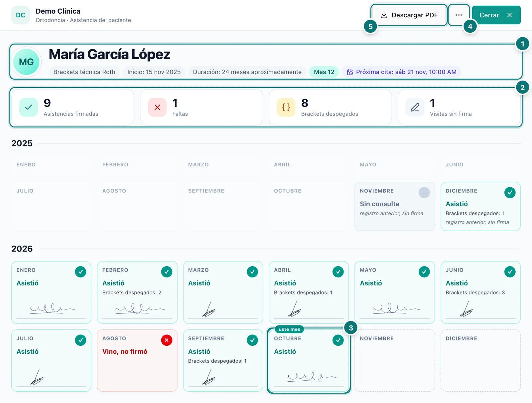Click Brackets despegados: 2 on the Febrero card
The width and height of the screenshot is (532, 403).
coord(132,293)
